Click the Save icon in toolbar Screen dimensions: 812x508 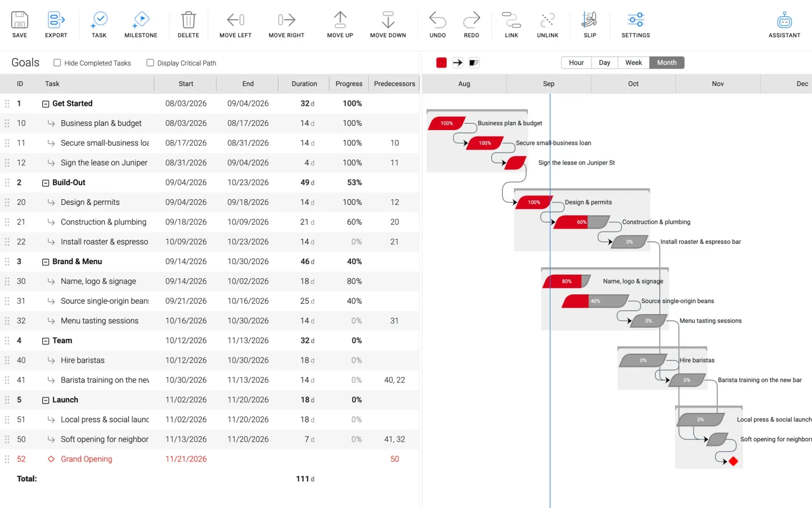click(x=20, y=20)
